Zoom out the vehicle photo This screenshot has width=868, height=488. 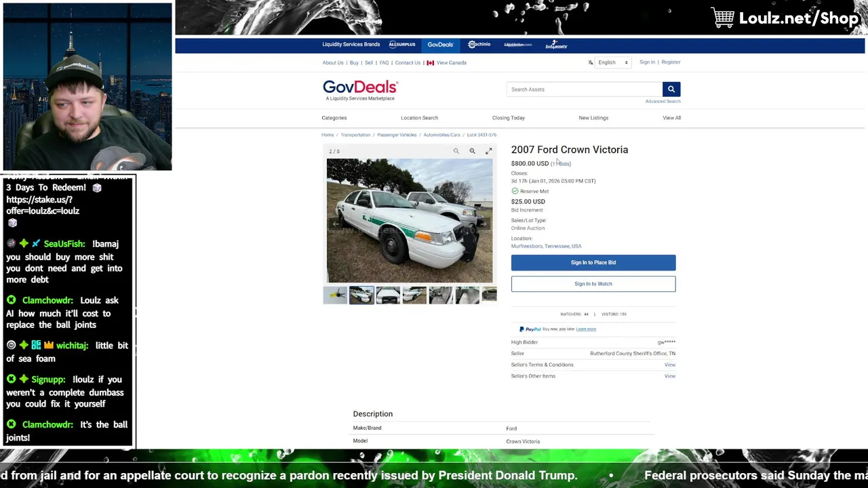[456, 151]
